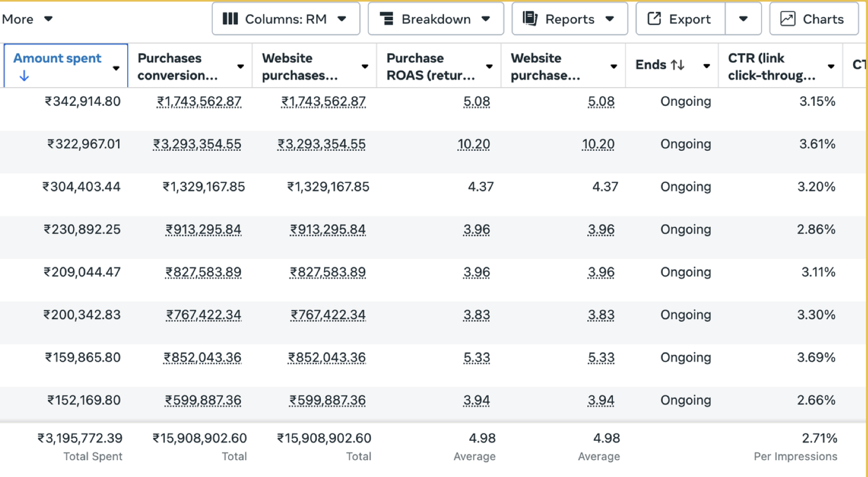Click purchases conversion value ₹599,887.36
The image size is (868, 477).
(203, 401)
